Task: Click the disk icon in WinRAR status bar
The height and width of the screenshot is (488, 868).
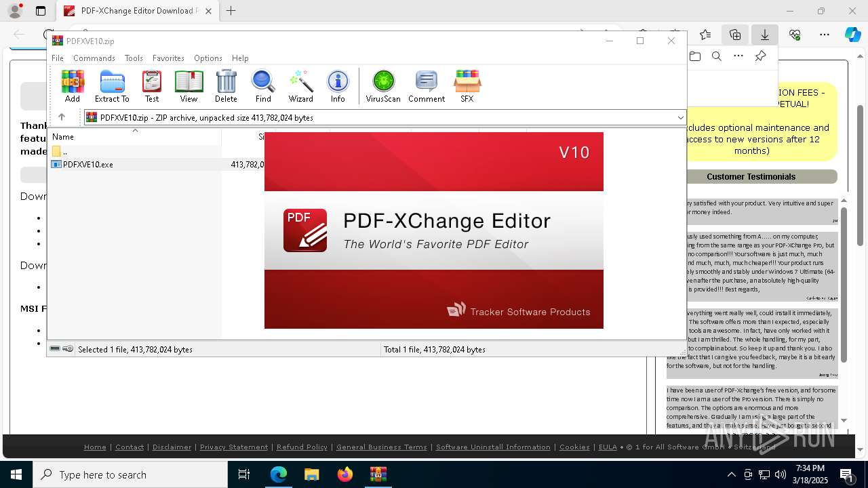Action: (56, 349)
